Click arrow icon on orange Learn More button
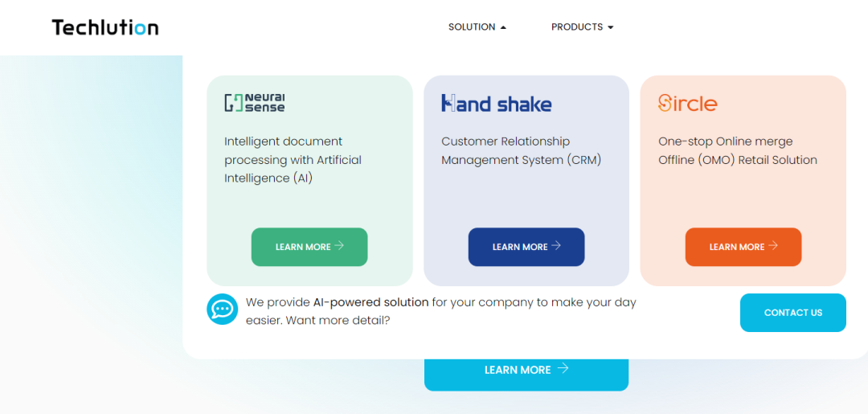The image size is (868, 414). 773,246
